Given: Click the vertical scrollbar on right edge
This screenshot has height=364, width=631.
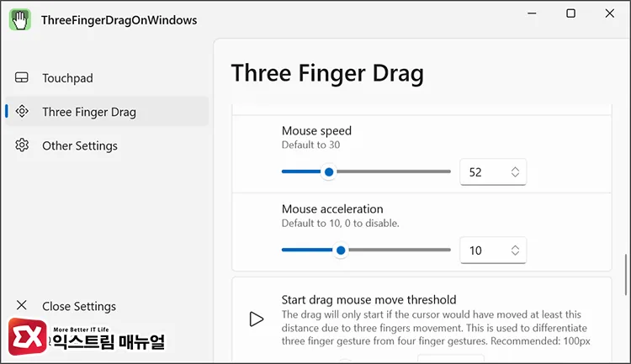Looking at the screenshot, I should (x=626, y=274).
